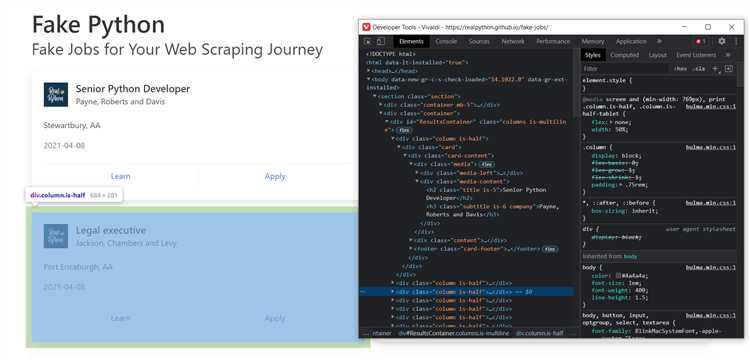Click the Real Python logo on Senior Python Developer card
750x360 pixels.
56,95
